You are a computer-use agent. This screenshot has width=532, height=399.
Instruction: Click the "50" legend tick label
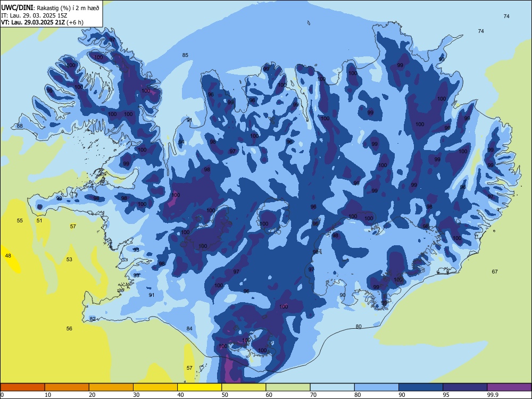(x=225, y=395)
